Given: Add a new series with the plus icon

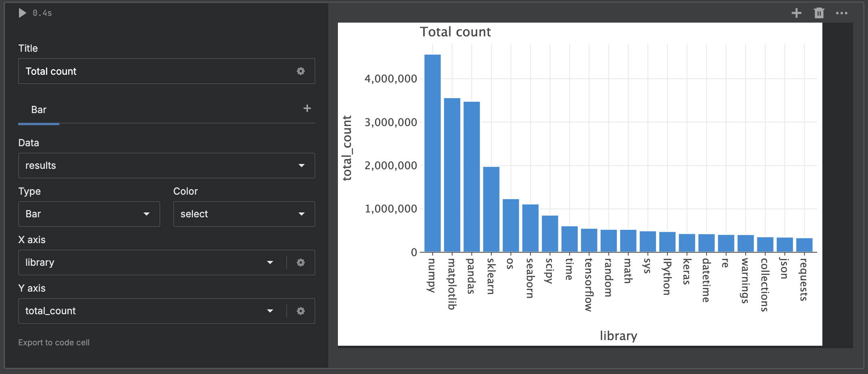Looking at the screenshot, I should tap(307, 108).
